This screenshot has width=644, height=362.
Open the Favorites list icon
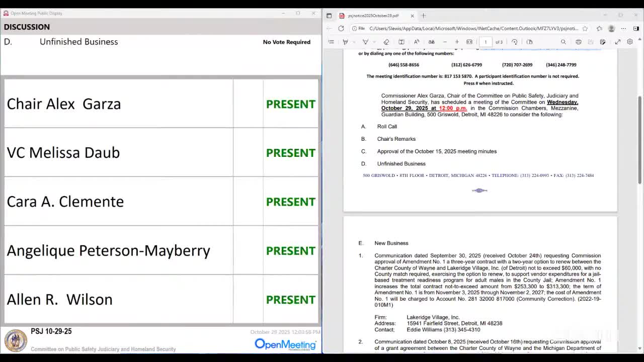tap(599, 29)
